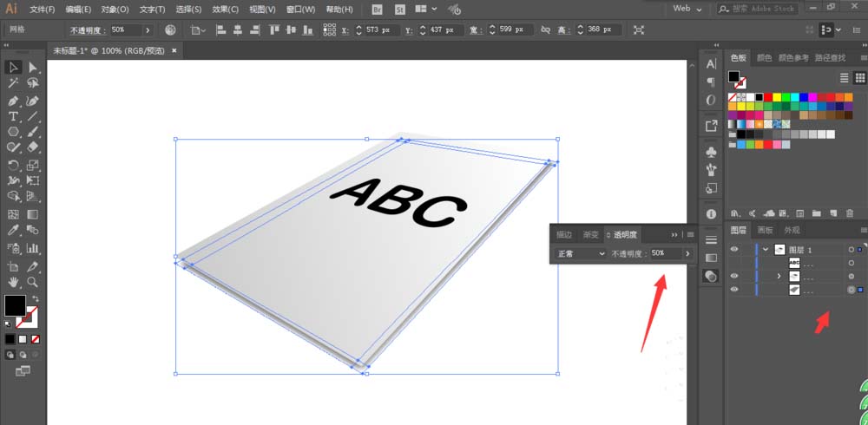Image resolution: width=868 pixels, height=425 pixels.
Task: Select the Lasso tool
Action: 33,83
